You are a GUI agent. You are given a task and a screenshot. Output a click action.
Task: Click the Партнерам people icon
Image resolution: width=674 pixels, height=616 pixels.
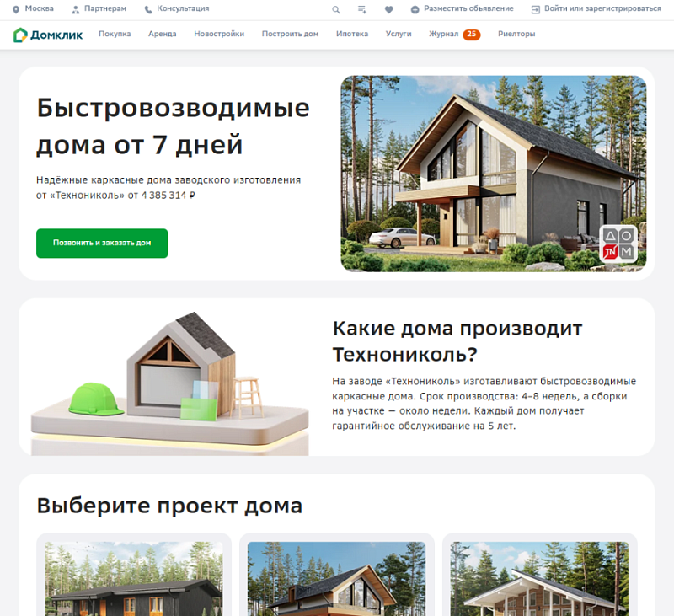pyautogui.click(x=76, y=9)
